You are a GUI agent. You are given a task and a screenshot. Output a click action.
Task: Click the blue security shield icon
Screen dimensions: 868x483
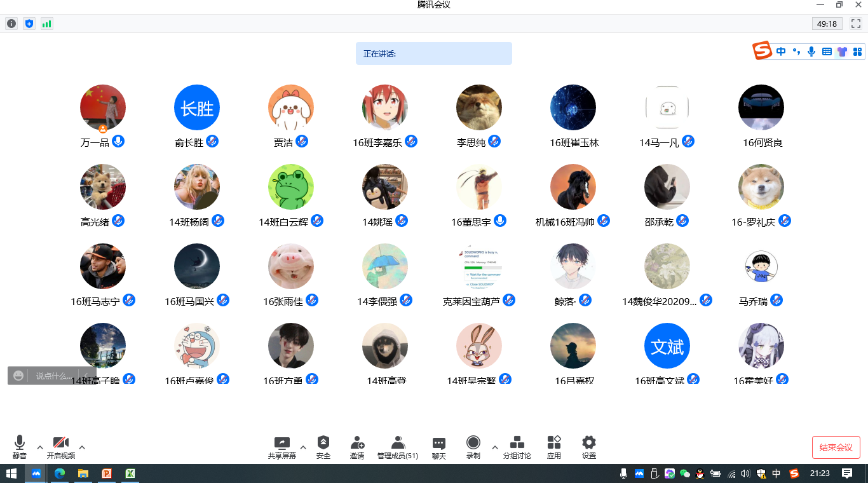[29, 24]
